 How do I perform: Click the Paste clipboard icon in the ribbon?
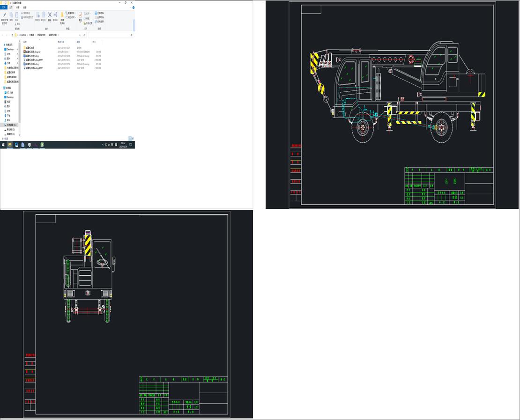pos(17,16)
